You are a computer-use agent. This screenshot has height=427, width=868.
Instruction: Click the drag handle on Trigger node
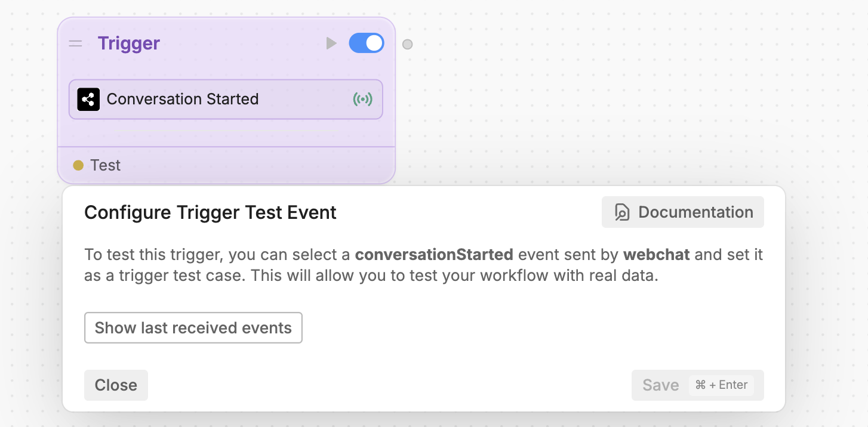click(x=75, y=44)
